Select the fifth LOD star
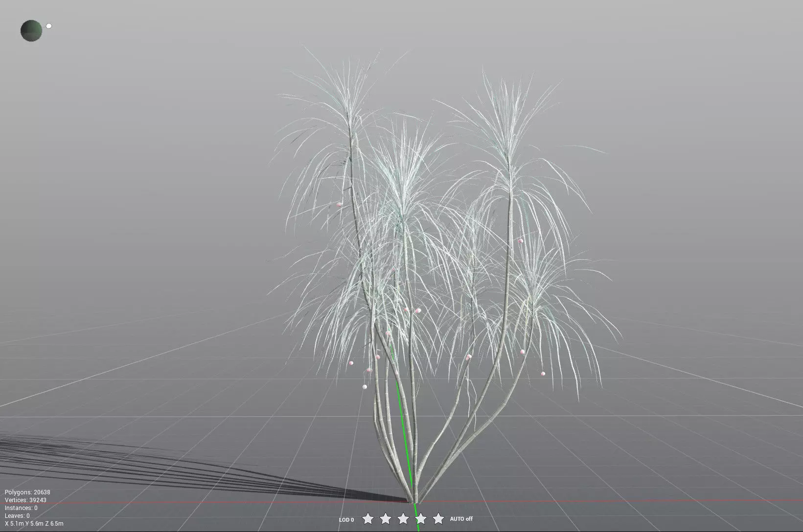 point(438,518)
